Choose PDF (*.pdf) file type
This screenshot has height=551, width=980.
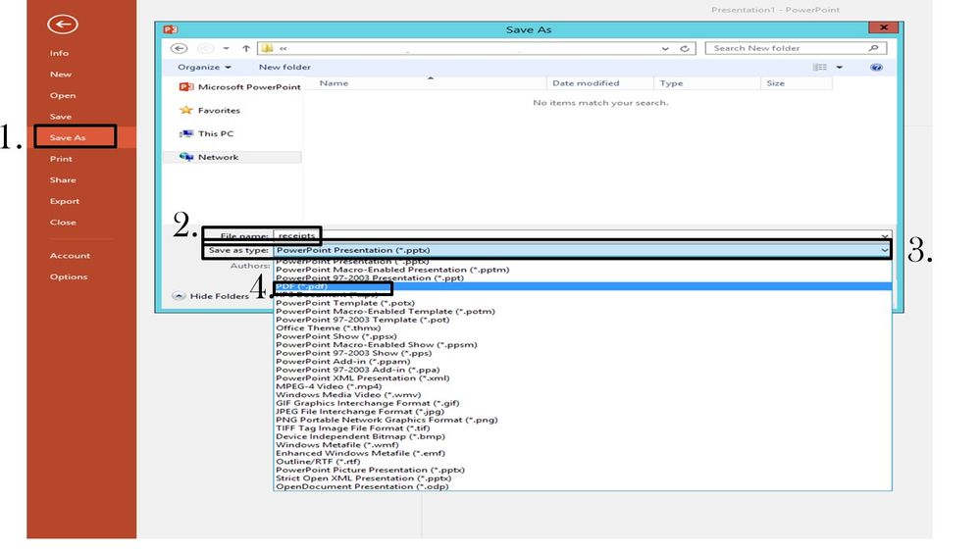pos(582,286)
